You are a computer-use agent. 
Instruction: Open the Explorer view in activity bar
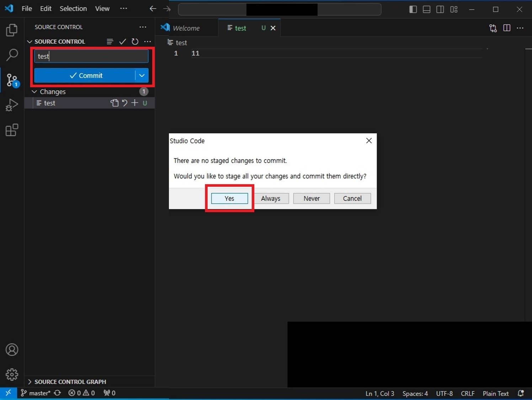click(x=12, y=30)
